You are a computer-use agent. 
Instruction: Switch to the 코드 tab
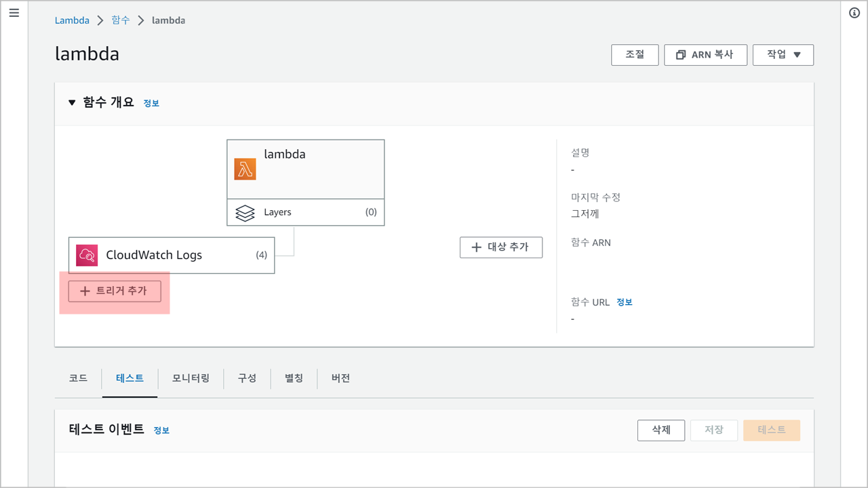pyautogui.click(x=78, y=378)
